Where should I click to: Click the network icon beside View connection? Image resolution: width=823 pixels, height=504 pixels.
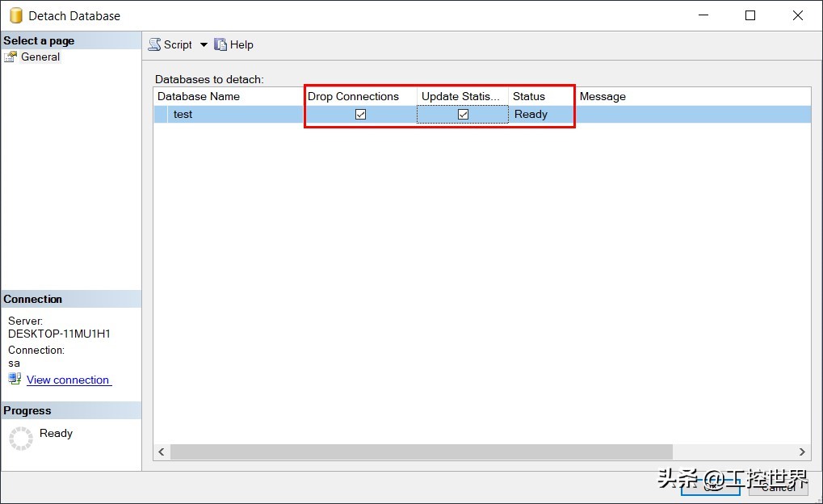tap(14, 380)
